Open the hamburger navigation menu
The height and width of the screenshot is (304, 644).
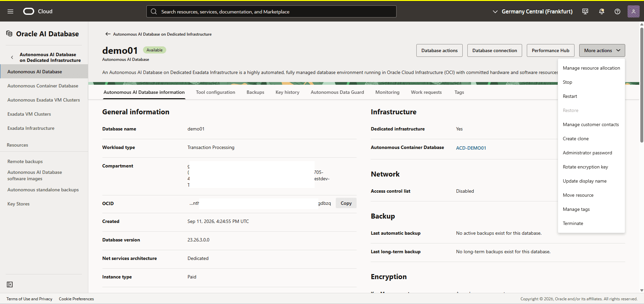(10, 11)
